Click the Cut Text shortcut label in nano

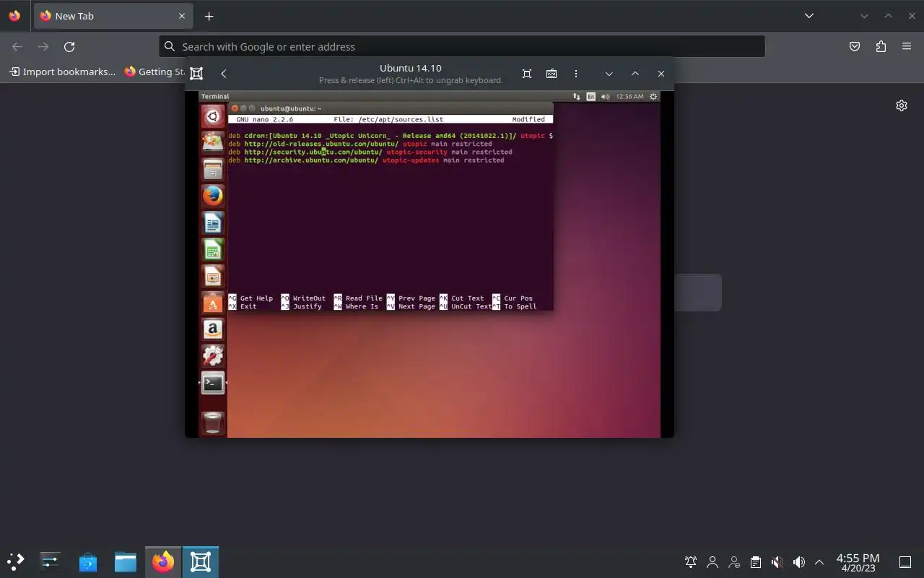(468, 298)
